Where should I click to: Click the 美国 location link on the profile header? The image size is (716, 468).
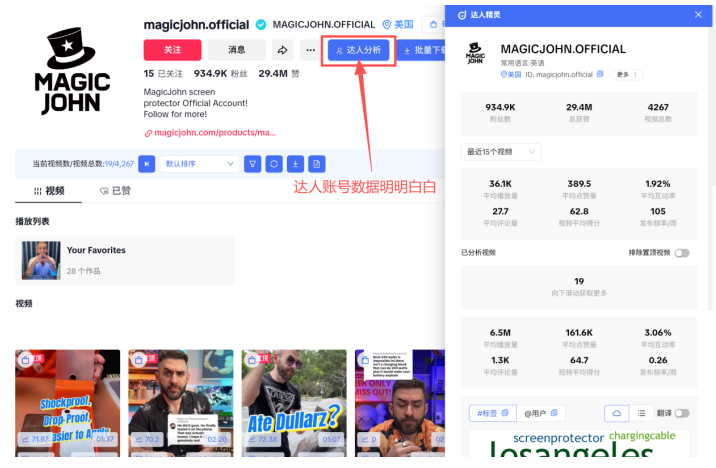click(x=398, y=24)
